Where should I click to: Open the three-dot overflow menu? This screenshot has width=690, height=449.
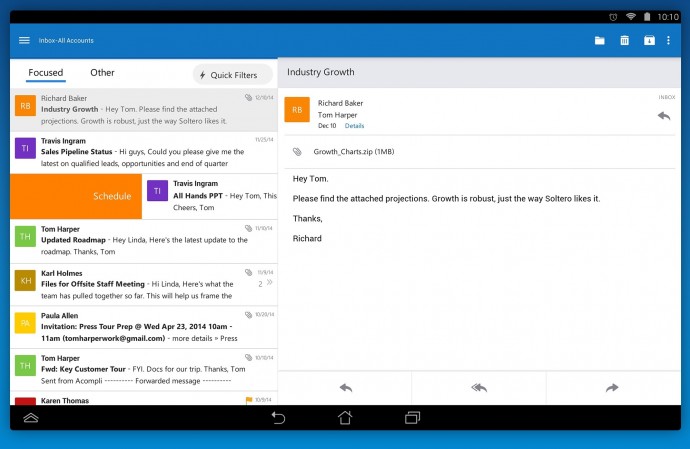[x=668, y=40]
